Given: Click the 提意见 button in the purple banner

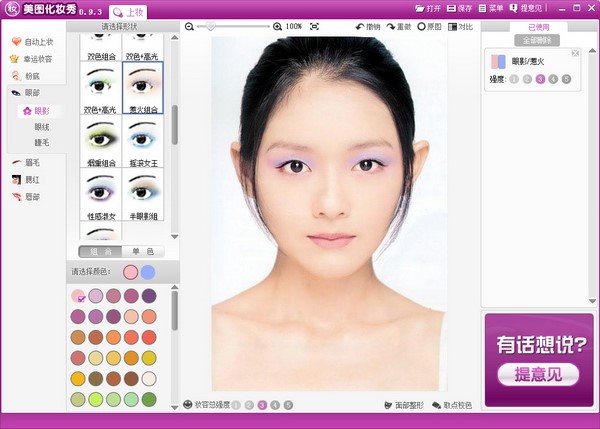Looking at the screenshot, I should coord(538,374).
